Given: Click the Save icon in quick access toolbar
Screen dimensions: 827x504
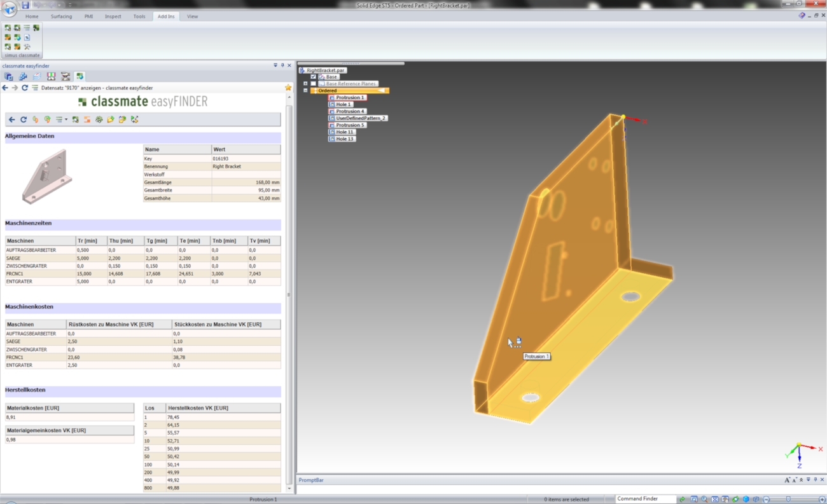Looking at the screenshot, I should [25, 5].
